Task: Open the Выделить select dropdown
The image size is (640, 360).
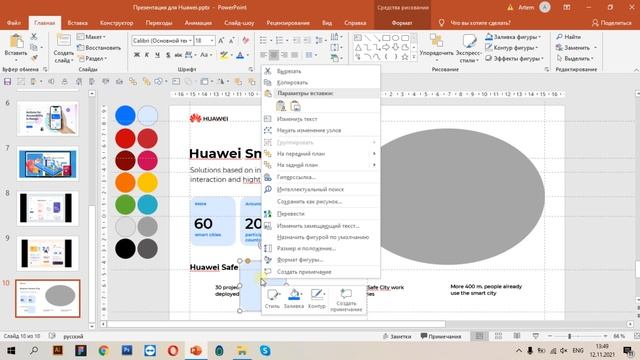Action: click(x=575, y=58)
